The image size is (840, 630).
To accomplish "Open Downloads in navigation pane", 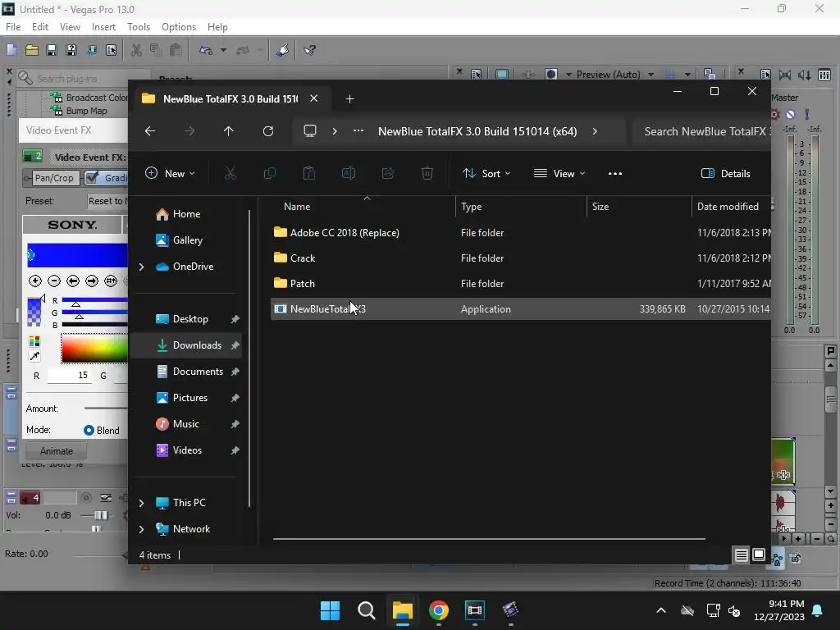I will pos(186,345).
